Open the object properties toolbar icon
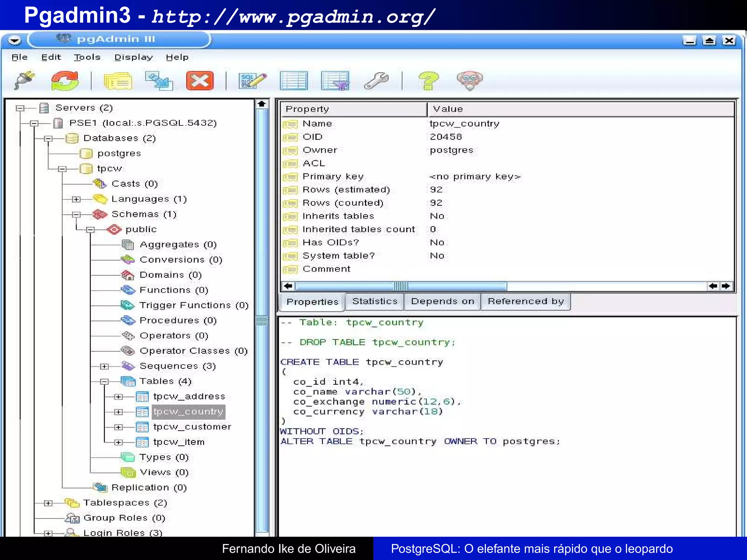This screenshot has height=560, width=747. pos(117,81)
